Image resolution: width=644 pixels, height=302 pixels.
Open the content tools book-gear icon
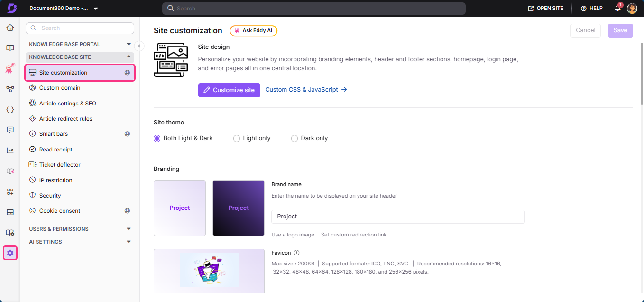click(10, 233)
